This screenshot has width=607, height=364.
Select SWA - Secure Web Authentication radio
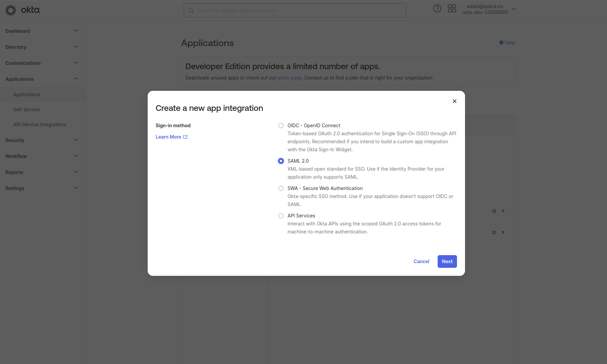click(x=281, y=188)
